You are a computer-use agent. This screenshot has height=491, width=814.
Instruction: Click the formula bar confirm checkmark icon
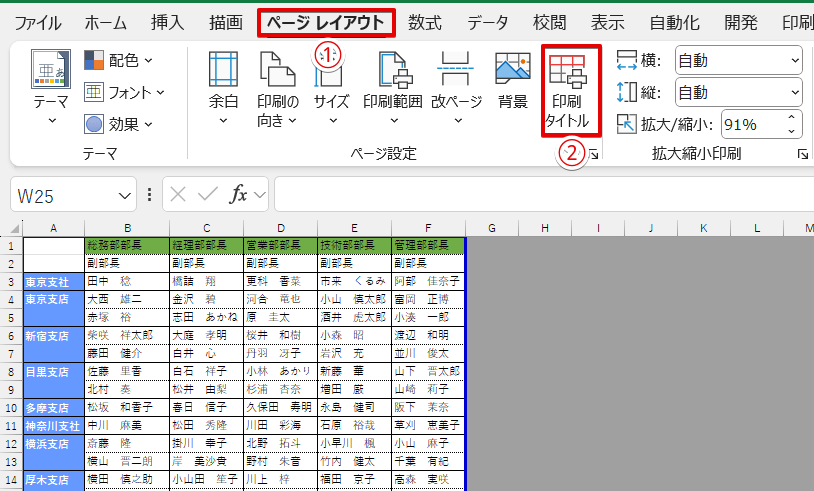click(208, 195)
